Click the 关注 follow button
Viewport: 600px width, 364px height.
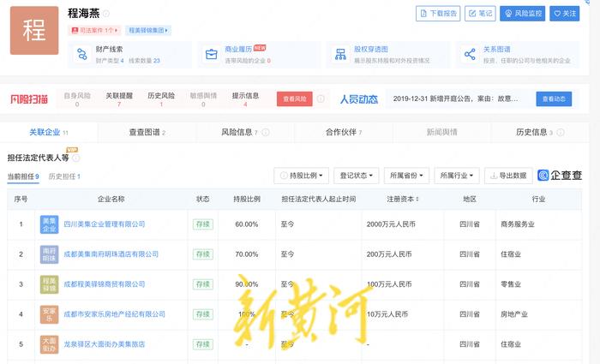[x=565, y=14]
